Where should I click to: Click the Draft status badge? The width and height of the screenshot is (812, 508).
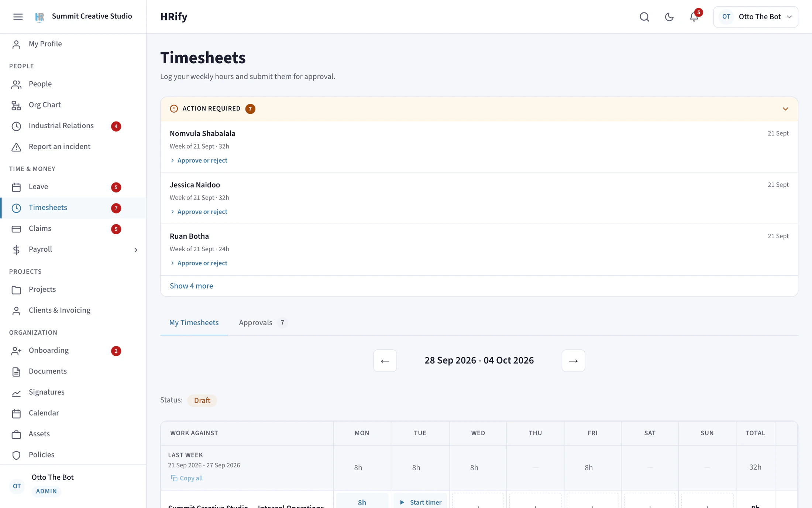[x=202, y=400]
